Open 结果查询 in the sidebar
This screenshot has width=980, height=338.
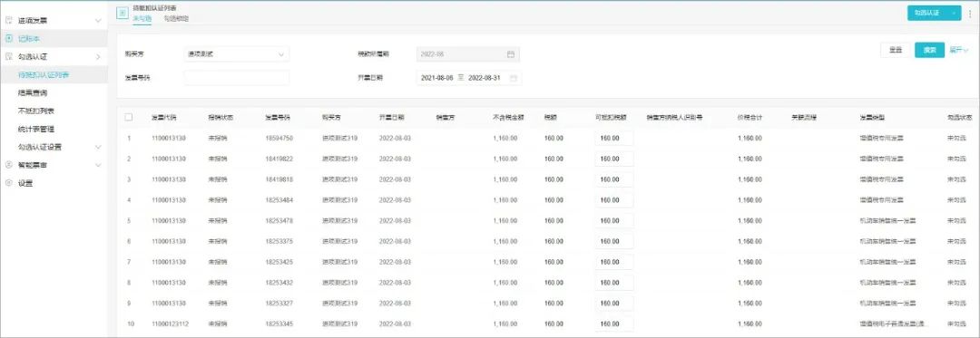[33, 93]
